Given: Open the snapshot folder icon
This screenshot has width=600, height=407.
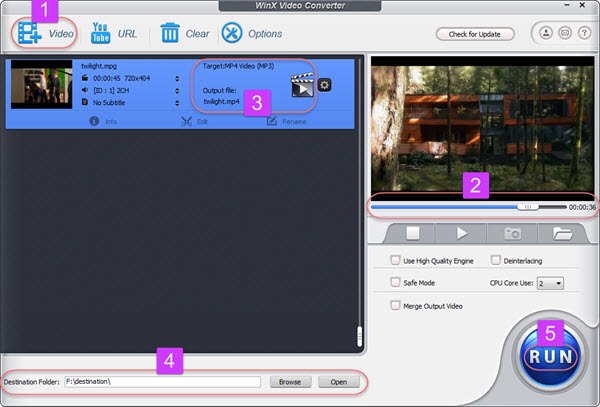Looking at the screenshot, I should (562, 233).
